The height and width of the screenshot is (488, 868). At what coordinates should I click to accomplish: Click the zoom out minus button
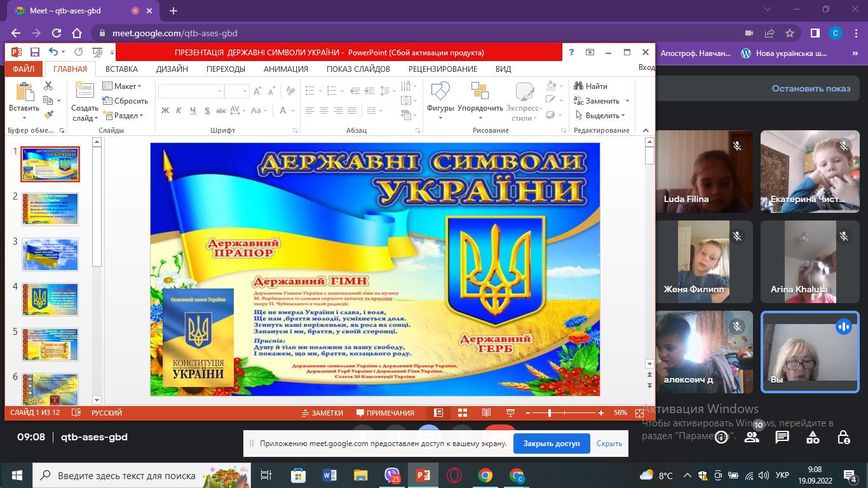coord(528,413)
